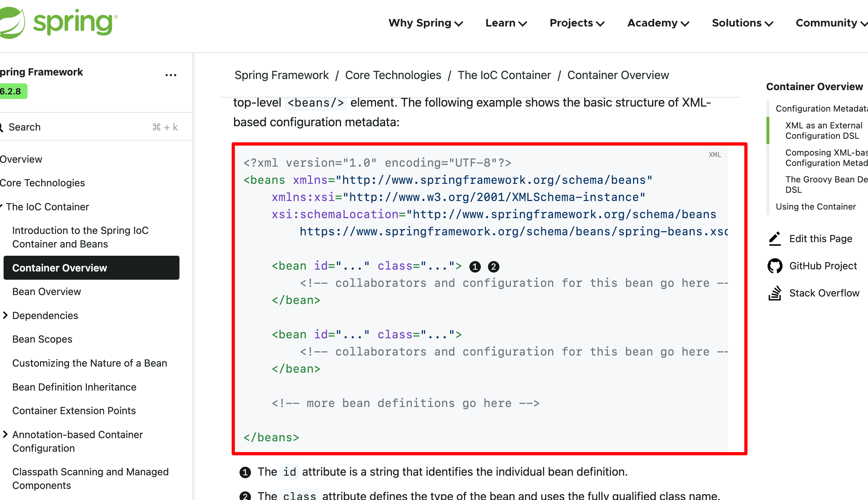The height and width of the screenshot is (500, 868).
Task: Click Core Technologies breadcrumb
Action: point(393,75)
